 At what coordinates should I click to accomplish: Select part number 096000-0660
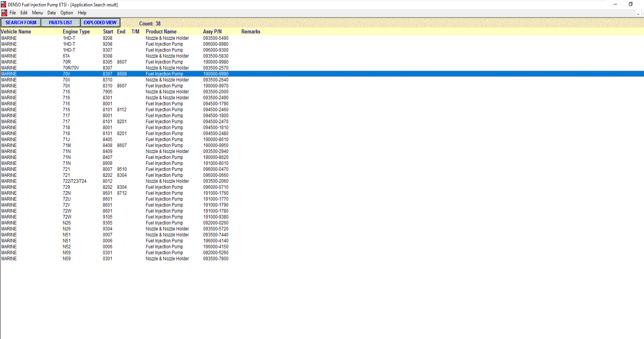click(216, 175)
